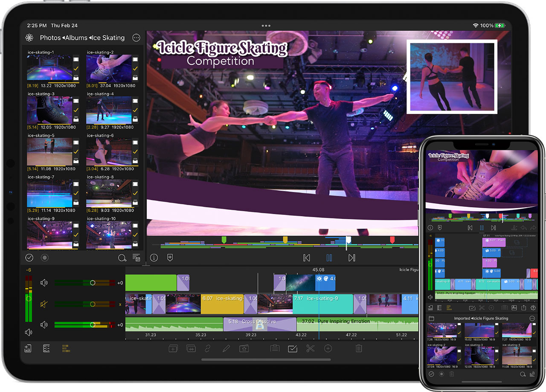Image resolution: width=546 pixels, height=392 pixels.
Task: Adjust the bottom audio track volume slider knob
Action: [92, 325]
